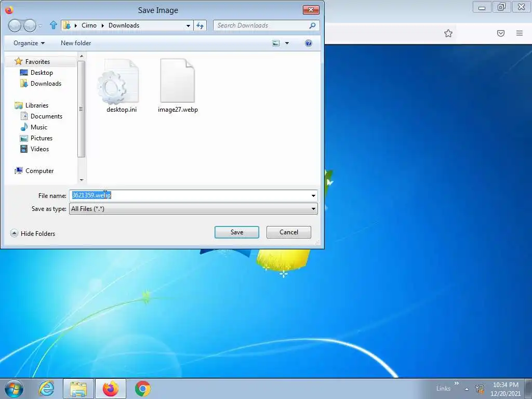Viewport: 532px width, 399px height.
Task: Switch to Firefox on the taskbar
Action: (x=111, y=389)
